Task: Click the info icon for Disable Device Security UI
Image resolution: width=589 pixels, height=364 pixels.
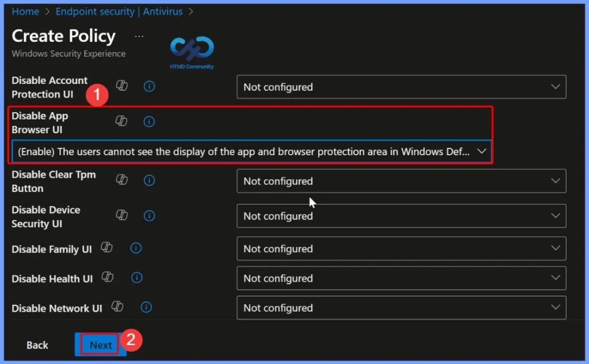Action: click(x=149, y=216)
